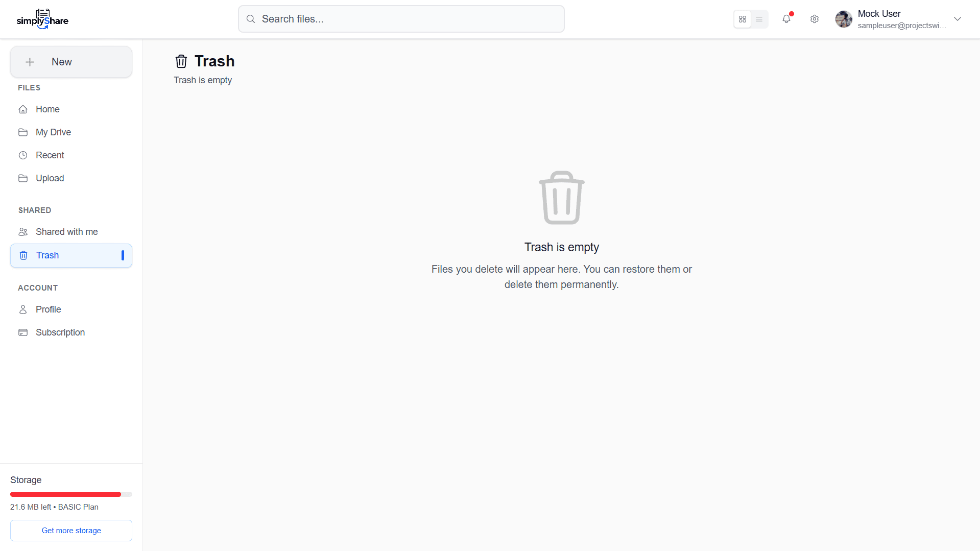Open settings via the gear icon
This screenshot has height=551, width=980.
click(x=815, y=19)
